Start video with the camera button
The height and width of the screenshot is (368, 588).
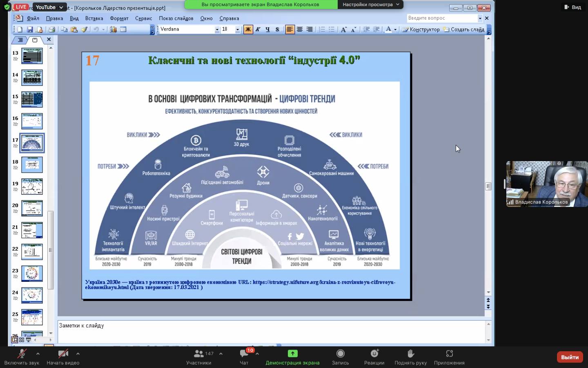point(63,354)
